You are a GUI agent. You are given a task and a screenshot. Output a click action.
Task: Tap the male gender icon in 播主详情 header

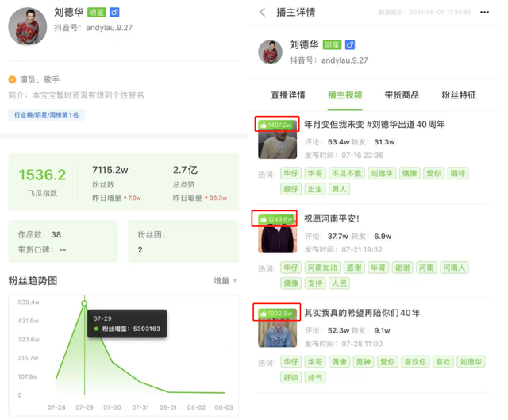[350, 44]
